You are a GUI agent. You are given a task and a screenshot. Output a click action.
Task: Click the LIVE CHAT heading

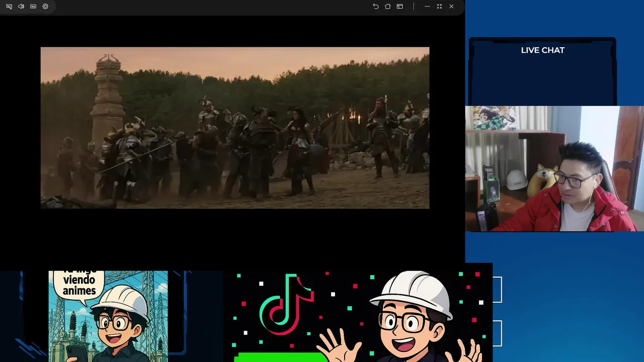tap(543, 50)
